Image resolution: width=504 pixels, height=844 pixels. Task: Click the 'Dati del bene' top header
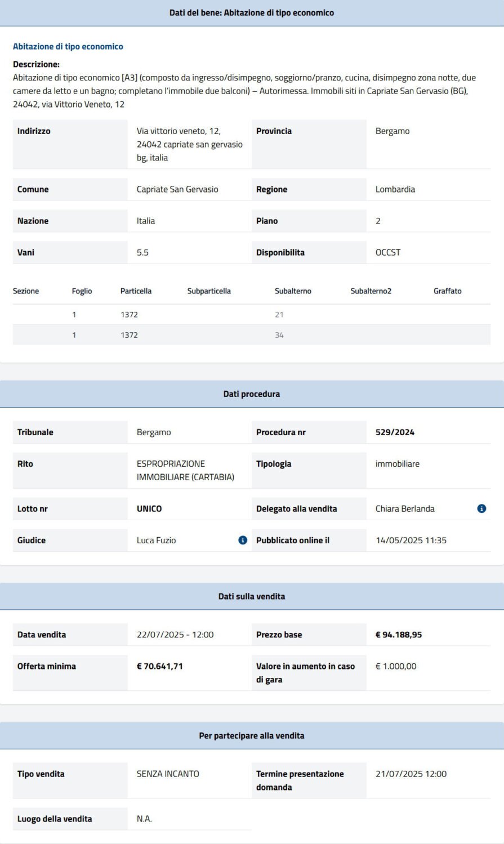click(252, 12)
